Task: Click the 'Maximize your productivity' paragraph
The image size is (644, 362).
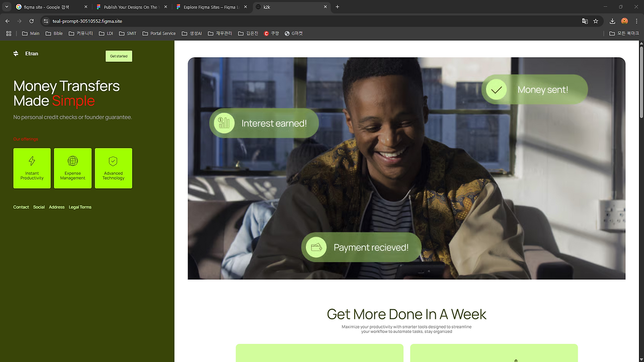Action: (407, 329)
